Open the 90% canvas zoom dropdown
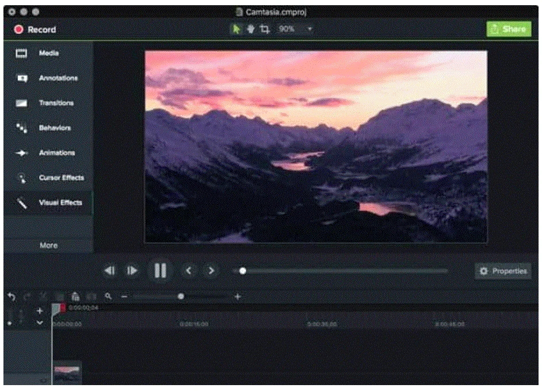The width and height of the screenshot is (542, 392). point(295,29)
